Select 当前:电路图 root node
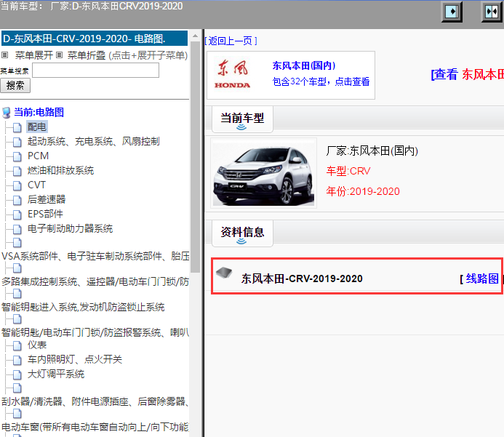Viewport: 504px width, 437px height. coord(39,112)
